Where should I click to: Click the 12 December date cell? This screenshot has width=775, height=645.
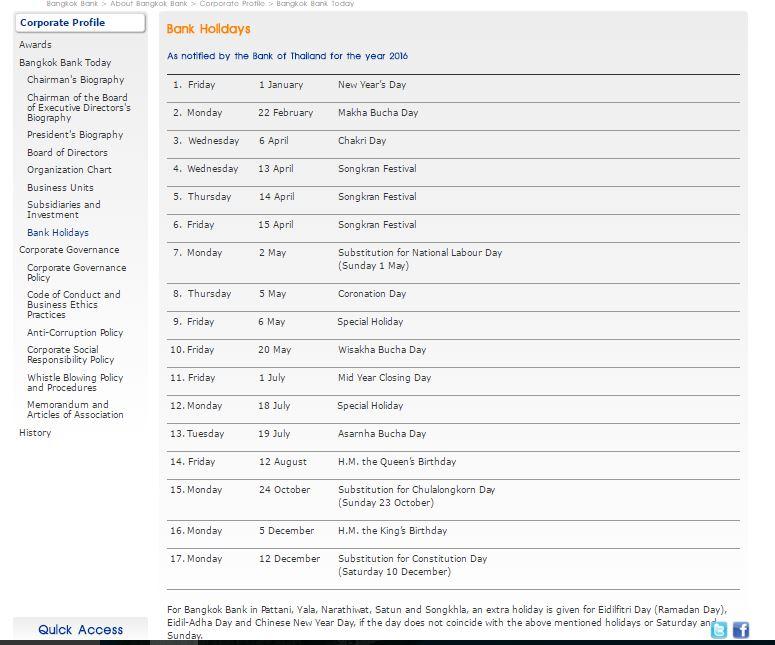coord(290,559)
